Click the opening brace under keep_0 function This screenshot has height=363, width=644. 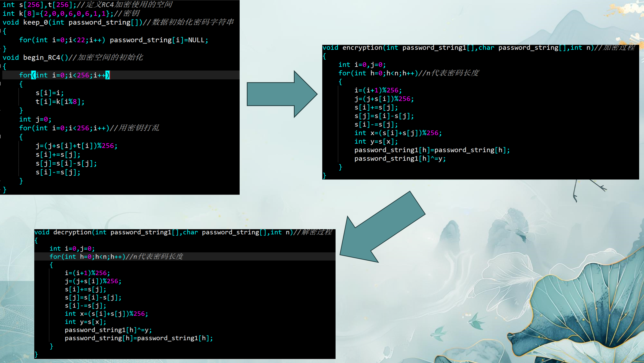click(x=5, y=31)
